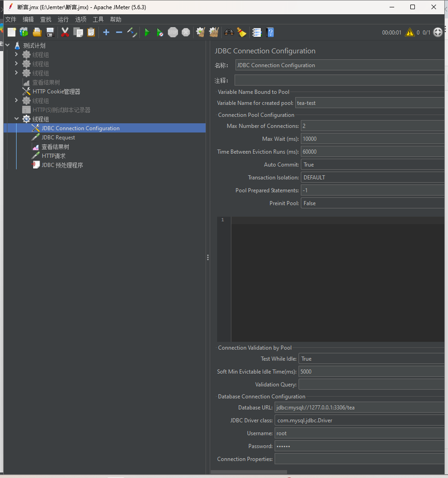This screenshot has width=448, height=478.
Task: Click the yellow warning triangle log icon
Action: pyautogui.click(x=410, y=32)
